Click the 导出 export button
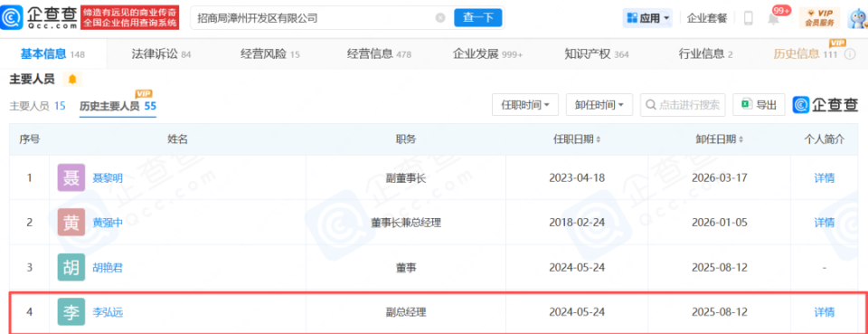 [759, 105]
